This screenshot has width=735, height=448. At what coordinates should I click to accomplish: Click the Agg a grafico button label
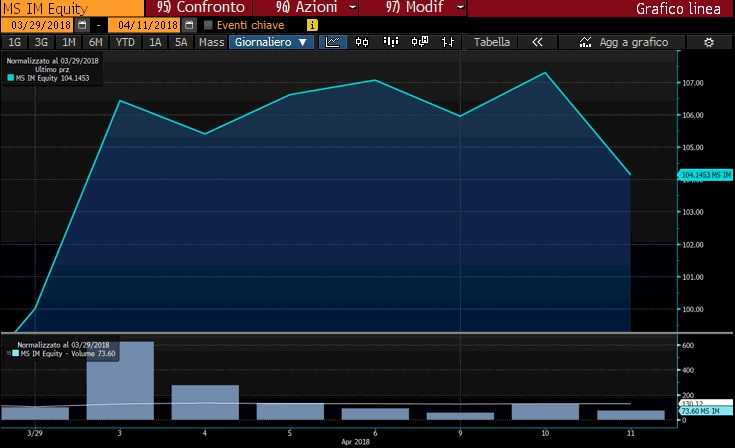pyautogui.click(x=634, y=43)
